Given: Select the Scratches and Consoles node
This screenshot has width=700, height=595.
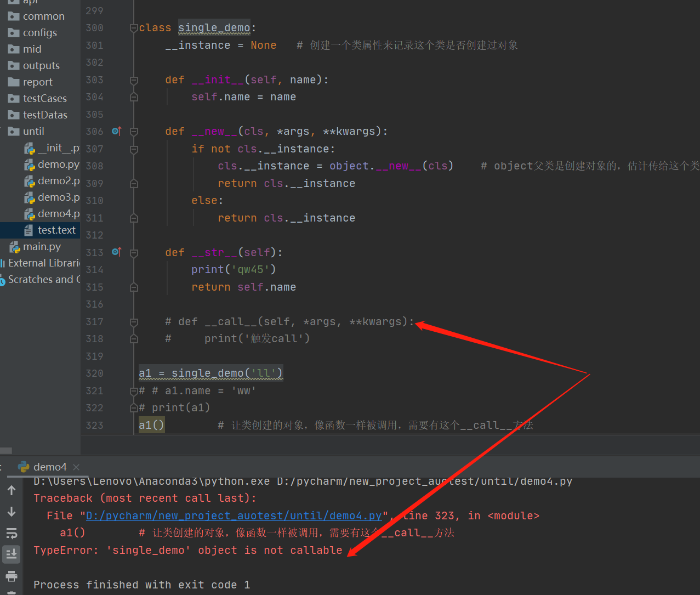Looking at the screenshot, I should click(44, 280).
